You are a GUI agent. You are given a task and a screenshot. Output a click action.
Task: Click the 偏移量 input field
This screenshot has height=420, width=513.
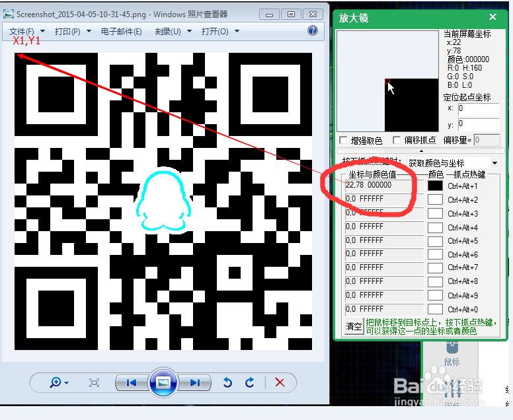pyautogui.click(x=487, y=140)
